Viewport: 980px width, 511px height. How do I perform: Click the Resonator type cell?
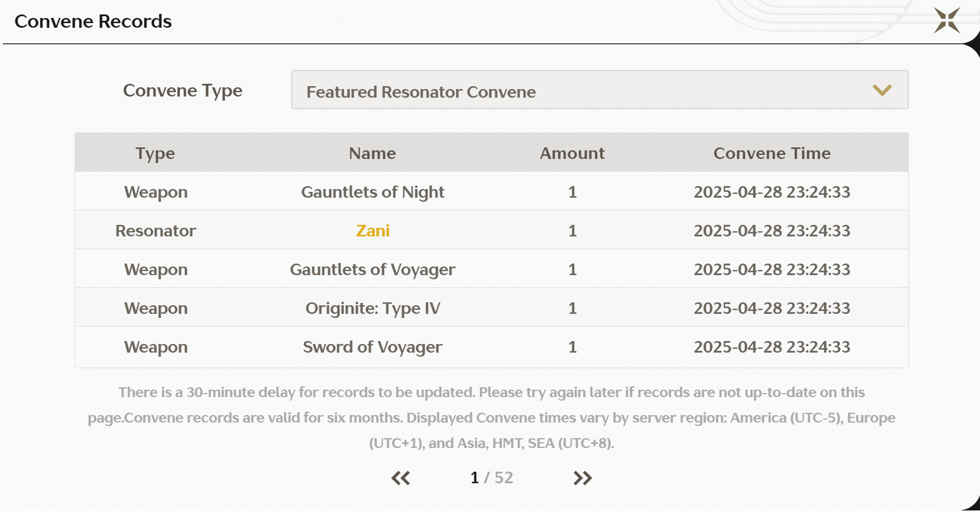tap(155, 231)
